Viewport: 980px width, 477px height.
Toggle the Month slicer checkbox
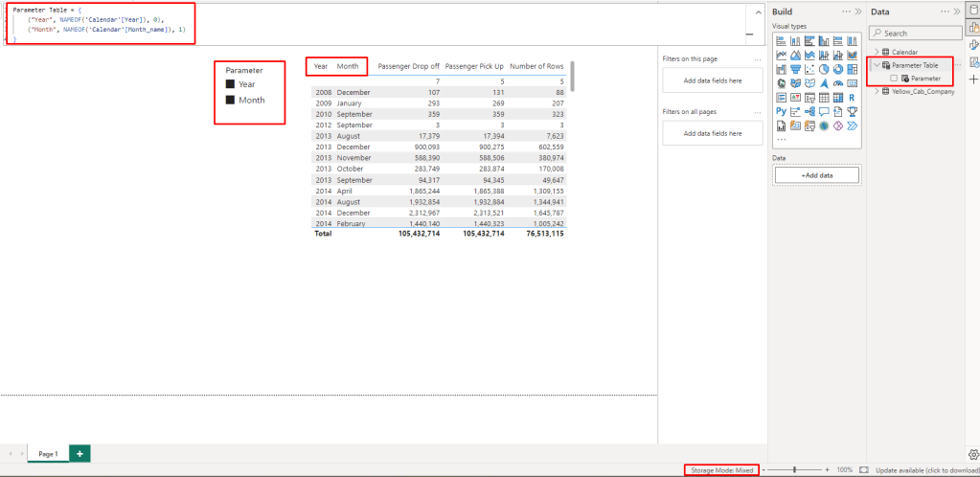tap(230, 100)
